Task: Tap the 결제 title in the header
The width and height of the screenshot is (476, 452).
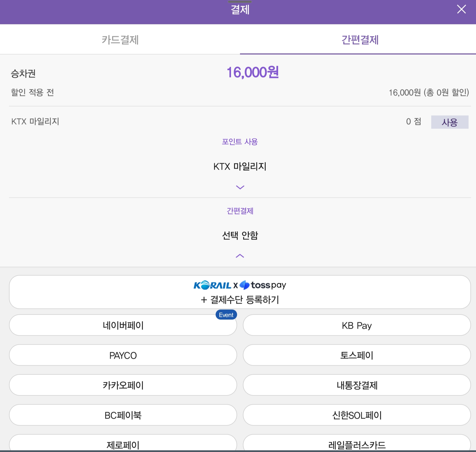Action: pyautogui.click(x=240, y=10)
